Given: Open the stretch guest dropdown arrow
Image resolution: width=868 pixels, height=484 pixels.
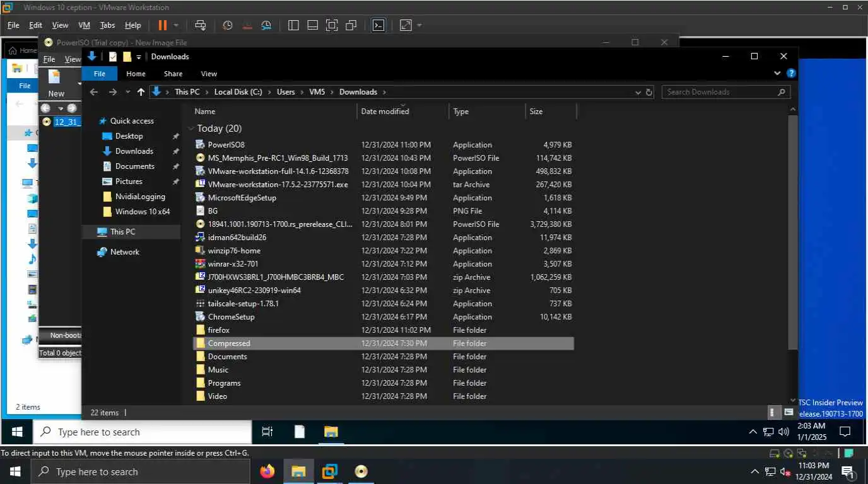Looking at the screenshot, I should [x=419, y=25].
